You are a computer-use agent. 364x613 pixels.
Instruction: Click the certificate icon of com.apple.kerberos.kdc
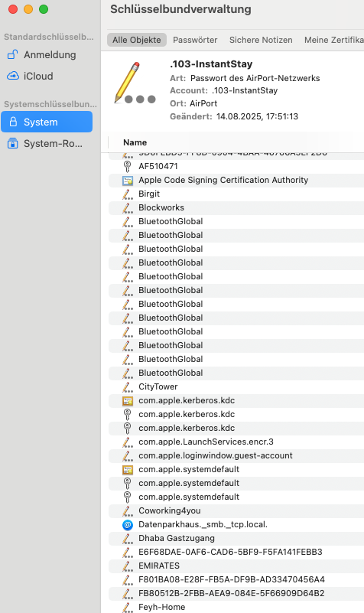click(127, 401)
